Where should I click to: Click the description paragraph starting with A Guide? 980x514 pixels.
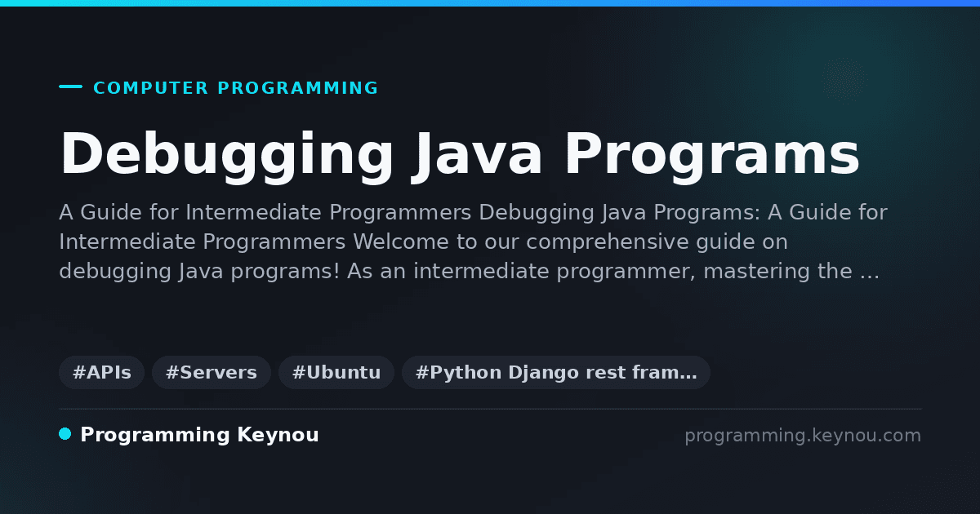473,242
